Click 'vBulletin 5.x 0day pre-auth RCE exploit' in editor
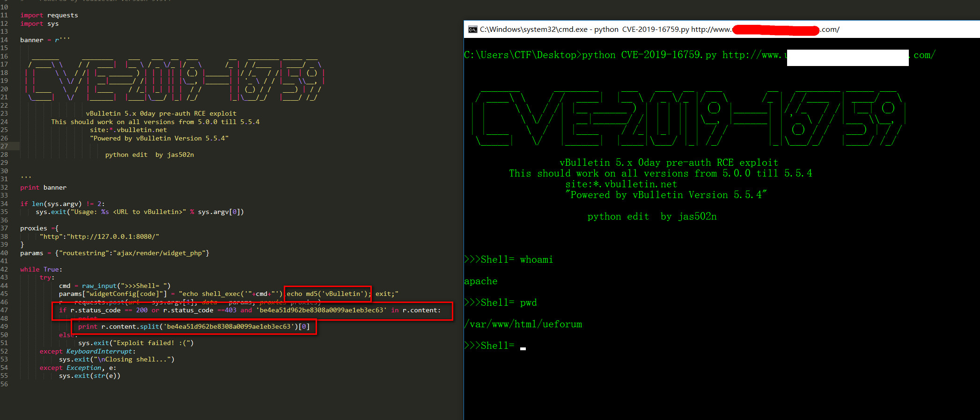Viewport: 980px width, 420px height. (161, 114)
